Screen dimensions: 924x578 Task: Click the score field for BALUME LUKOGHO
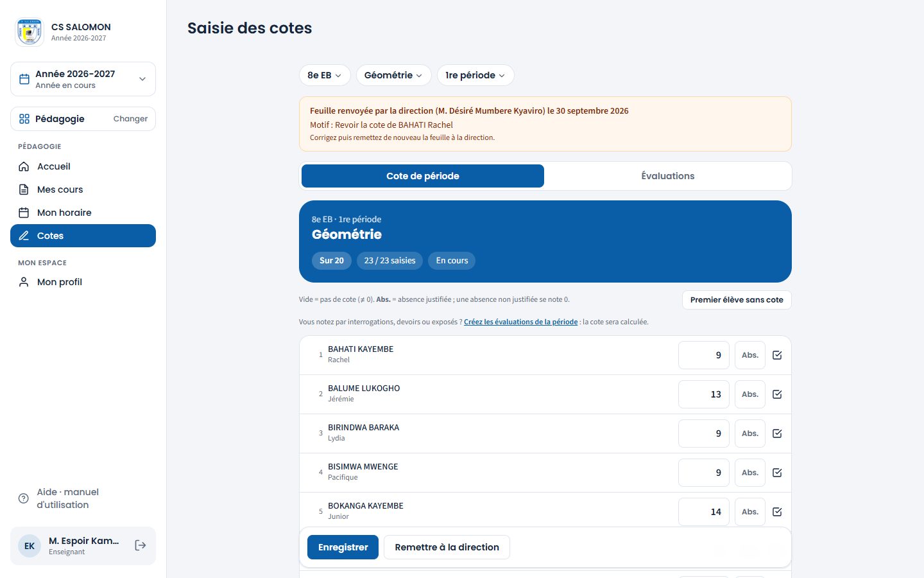click(704, 394)
